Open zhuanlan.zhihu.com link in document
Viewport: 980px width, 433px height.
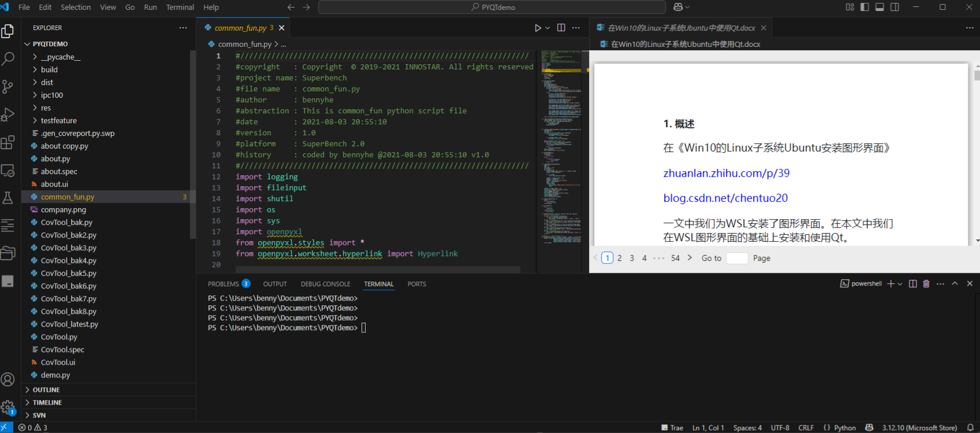pos(726,173)
